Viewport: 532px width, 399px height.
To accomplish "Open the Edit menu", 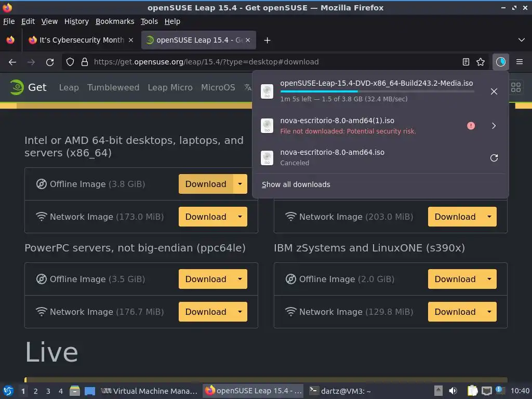I will (28, 21).
